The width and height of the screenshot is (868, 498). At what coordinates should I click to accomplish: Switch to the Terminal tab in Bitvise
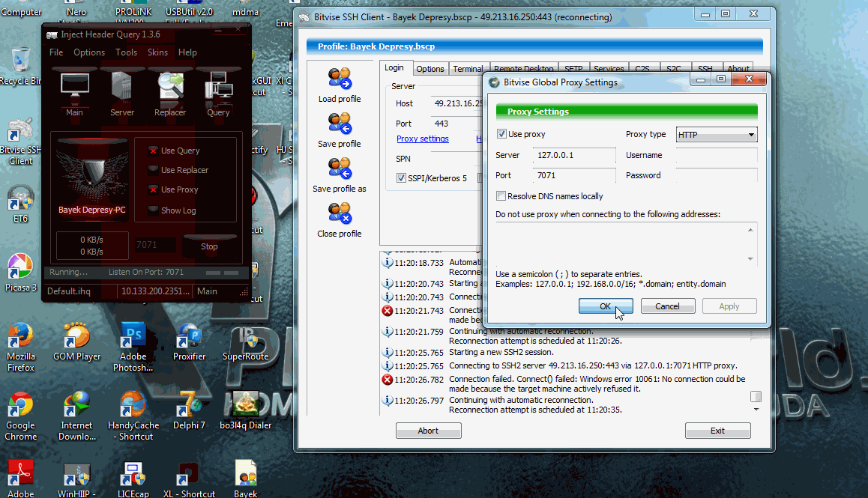pos(468,69)
